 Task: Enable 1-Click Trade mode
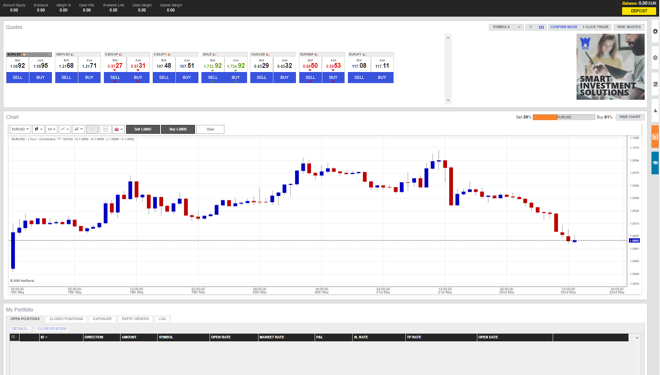595,27
